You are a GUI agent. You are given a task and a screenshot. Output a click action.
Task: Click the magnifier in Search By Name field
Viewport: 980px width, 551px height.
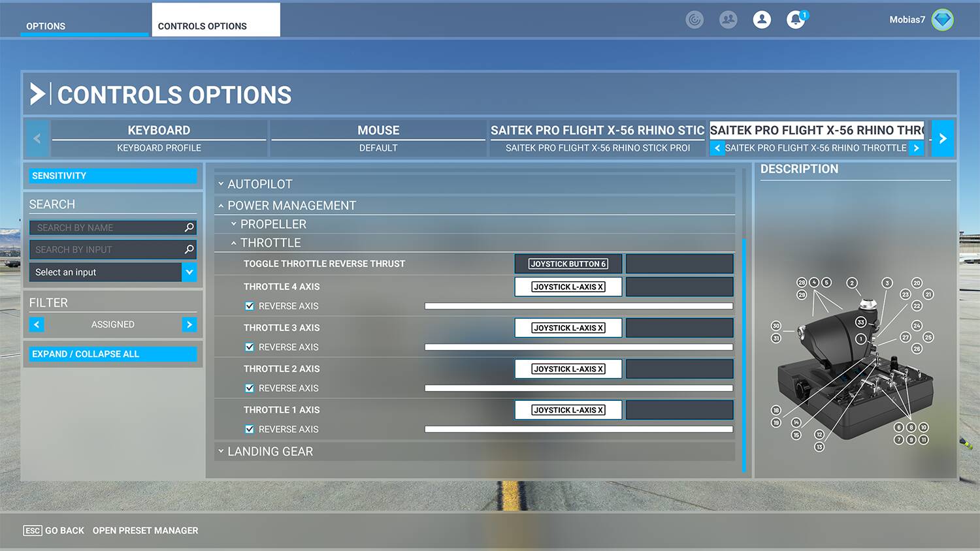(x=189, y=227)
